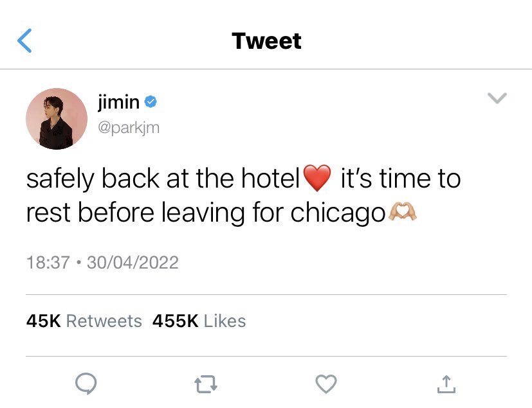Click the heart hands emoji
Viewport: 532px width, 408px height.
403,212
